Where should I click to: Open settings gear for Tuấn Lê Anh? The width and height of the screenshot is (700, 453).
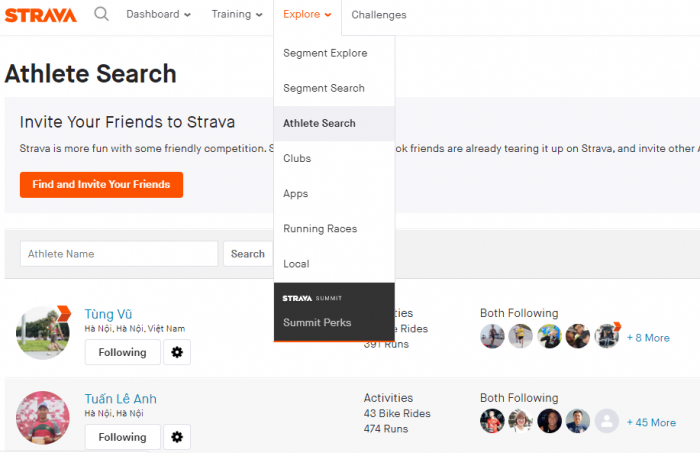pos(177,436)
